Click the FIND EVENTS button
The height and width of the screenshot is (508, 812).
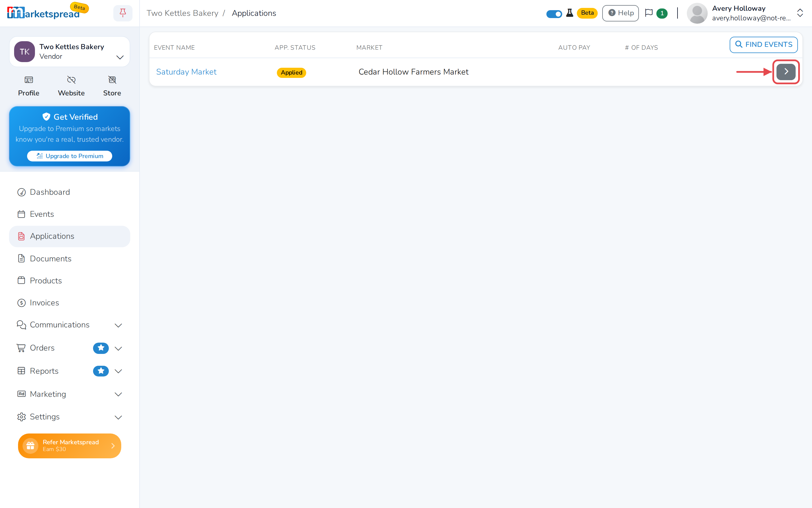(763, 45)
